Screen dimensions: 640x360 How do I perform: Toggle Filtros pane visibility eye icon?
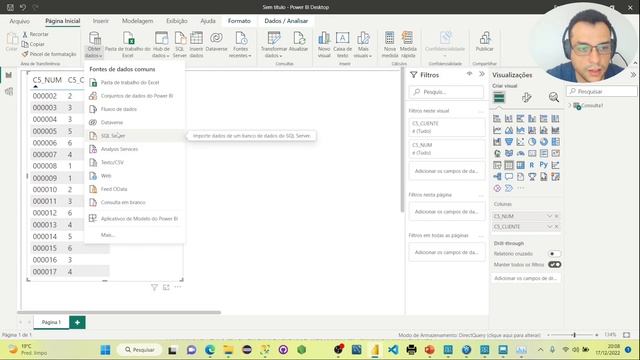pyautogui.click(x=469, y=74)
